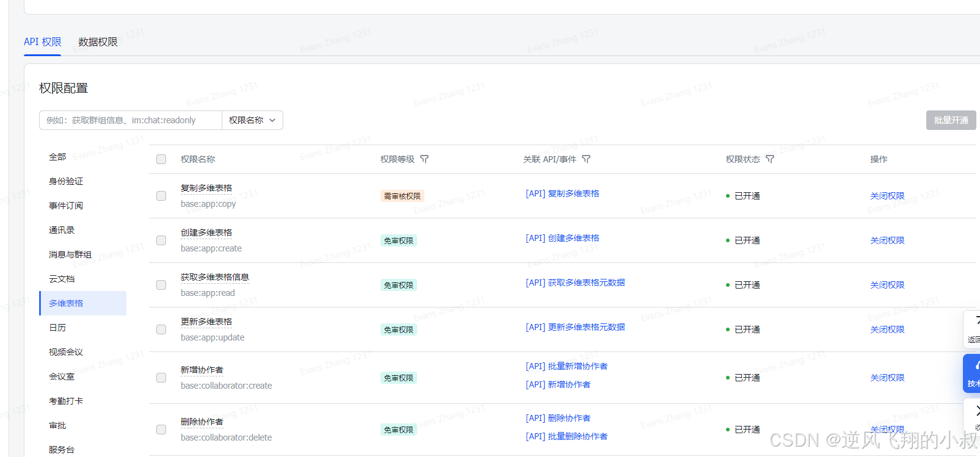Select the API 权限 tab
980x457 pixels.
click(x=43, y=42)
